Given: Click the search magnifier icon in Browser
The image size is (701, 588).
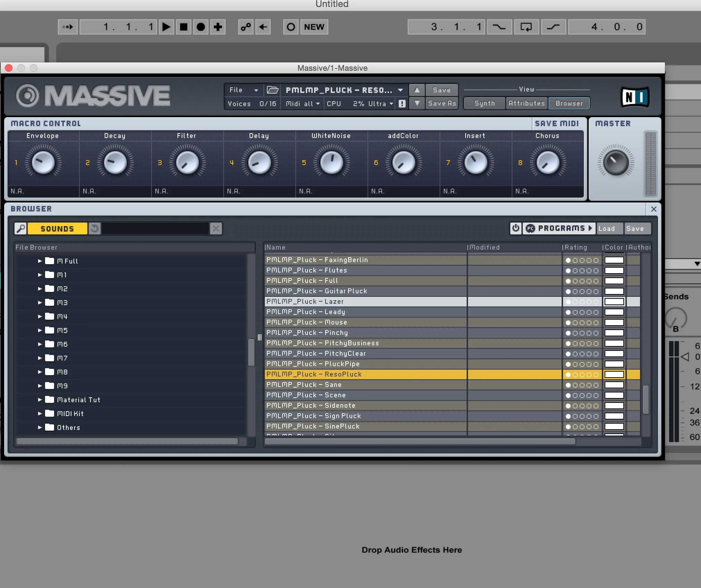Looking at the screenshot, I should pos(21,228).
